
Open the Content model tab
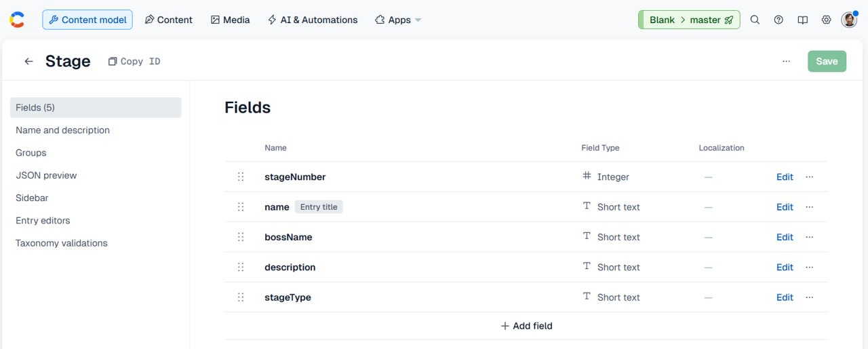coord(87,20)
